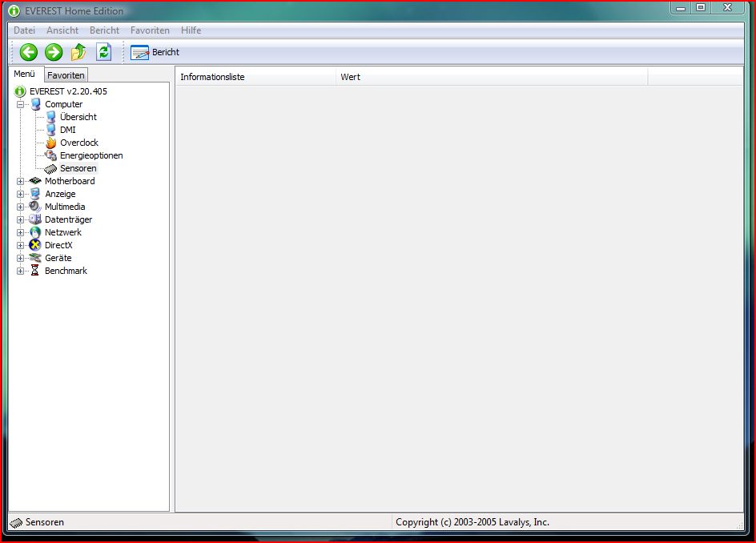Select the Sensoren tree label

78,168
